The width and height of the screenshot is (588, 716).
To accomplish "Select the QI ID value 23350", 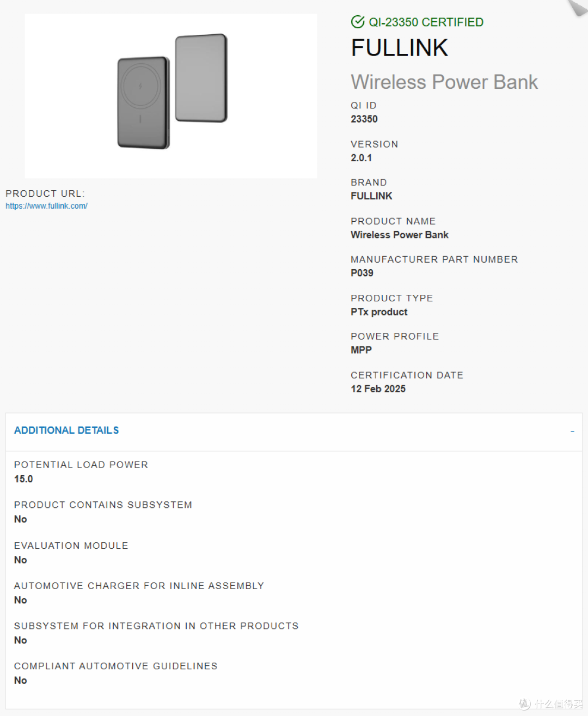I will [364, 119].
